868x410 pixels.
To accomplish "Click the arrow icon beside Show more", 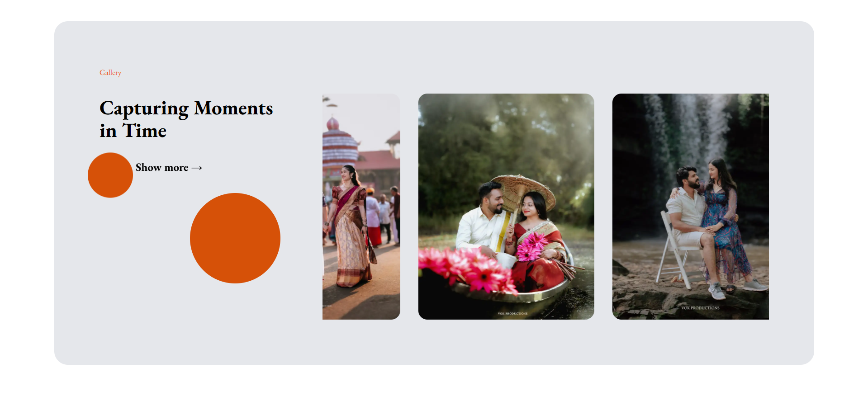I will [197, 168].
